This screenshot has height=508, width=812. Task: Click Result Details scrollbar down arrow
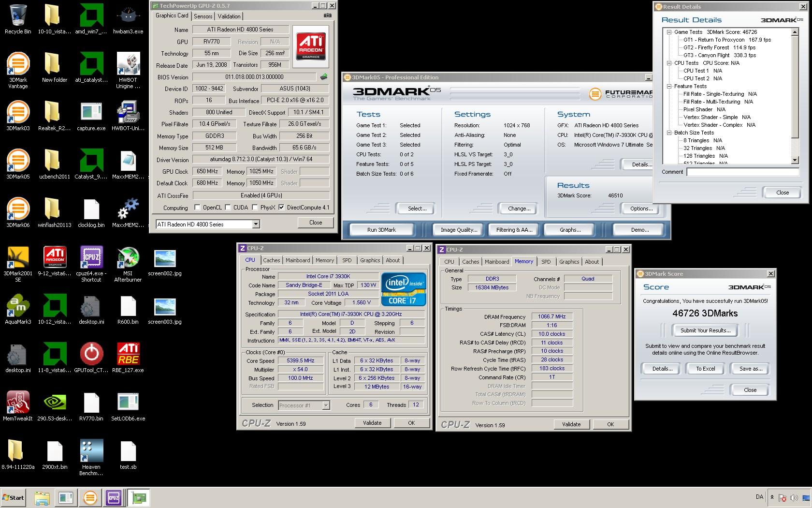pyautogui.click(x=795, y=160)
